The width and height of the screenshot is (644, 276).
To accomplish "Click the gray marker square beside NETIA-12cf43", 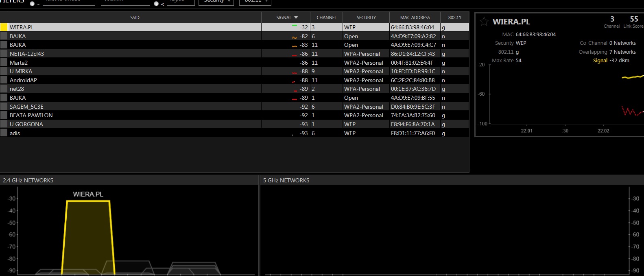I will coord(4,54).
